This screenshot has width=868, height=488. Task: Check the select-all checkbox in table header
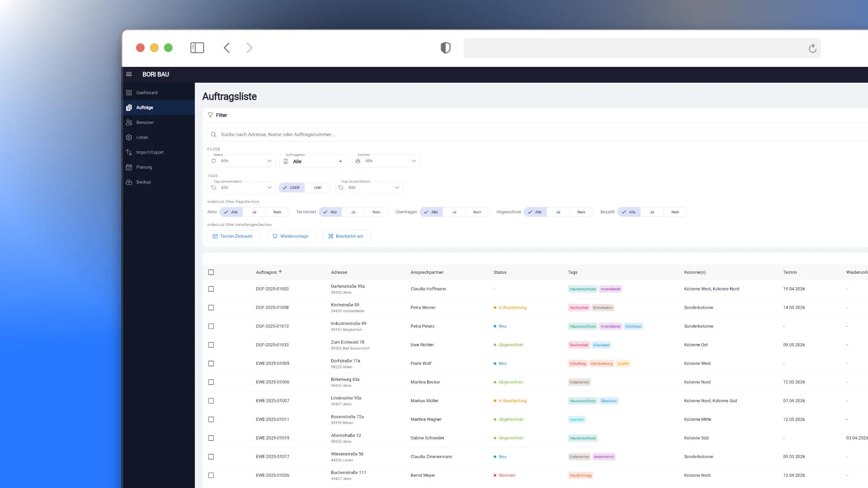(x=211, y=272)
